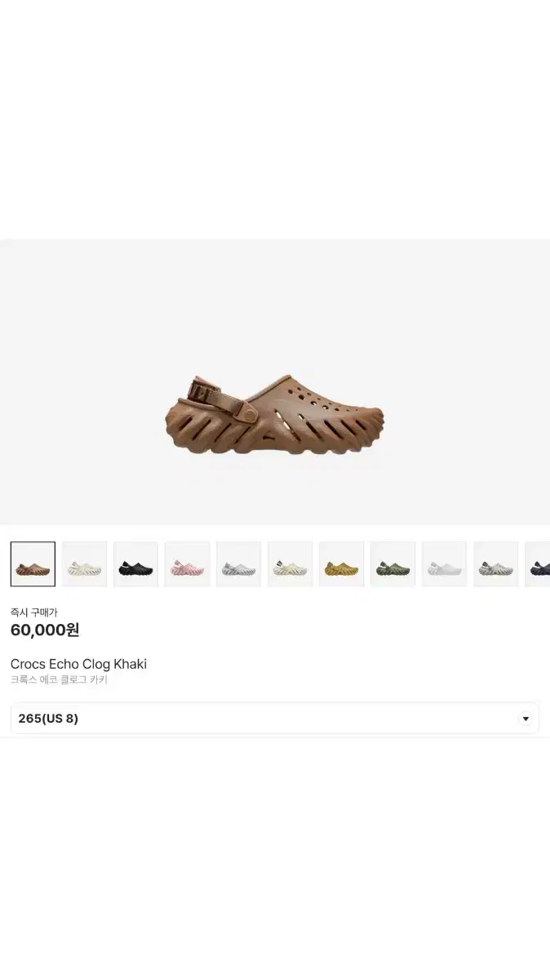Pick the cream clog thumbnail before mustard
The height and width of the screenshot is (980, 550).
click(290, 564)
